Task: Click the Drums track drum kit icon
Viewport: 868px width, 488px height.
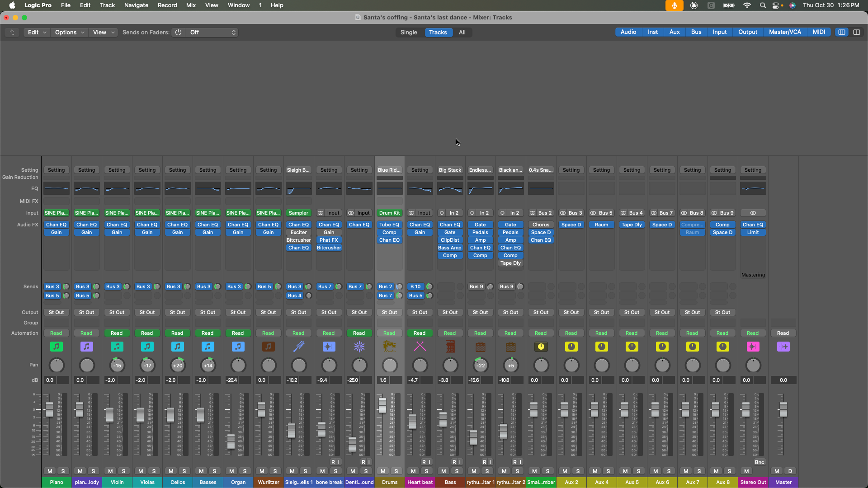Action: click(389, 347)
